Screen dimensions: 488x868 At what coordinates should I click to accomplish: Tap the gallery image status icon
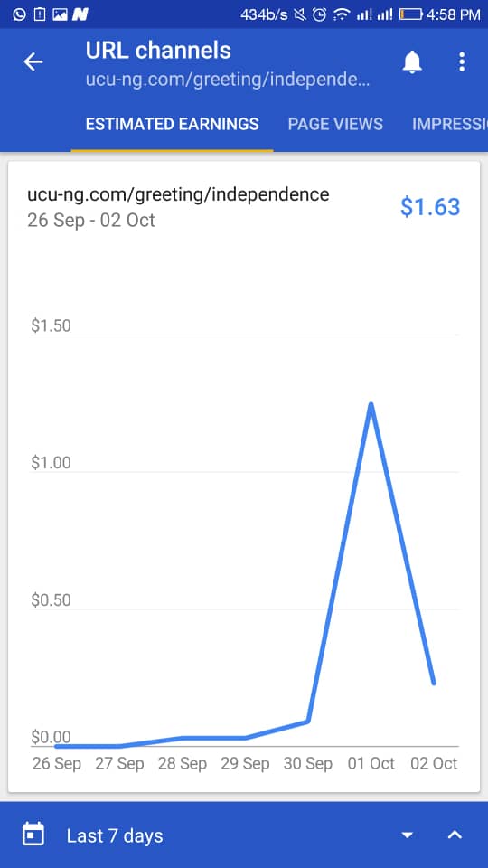coord(60,14)
